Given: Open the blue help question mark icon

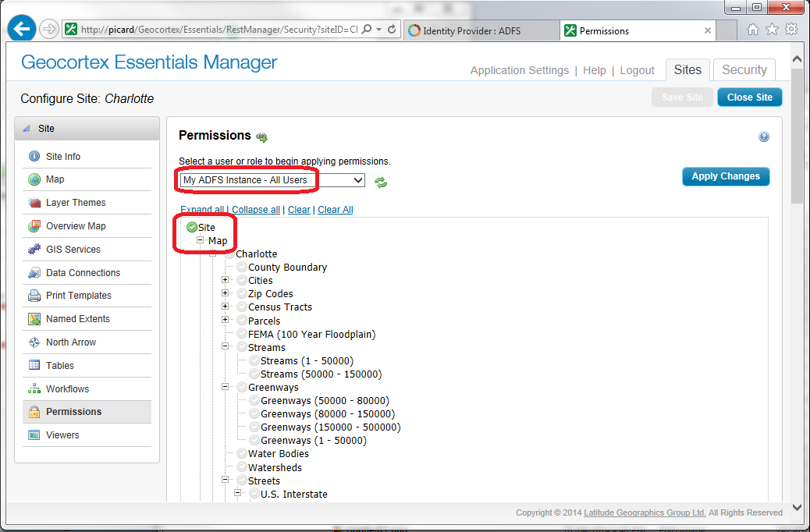Looking at the screenshot, I should [x=763, y=137].
